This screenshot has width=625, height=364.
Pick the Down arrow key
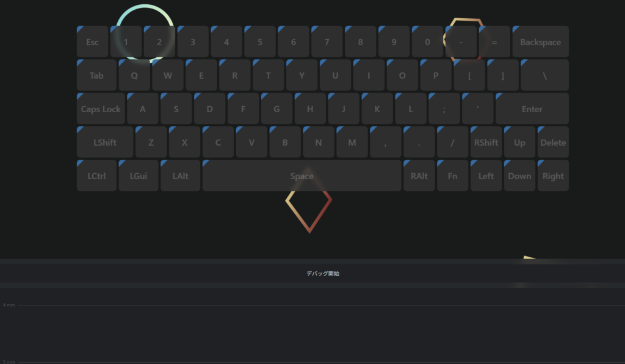(519, 176)
